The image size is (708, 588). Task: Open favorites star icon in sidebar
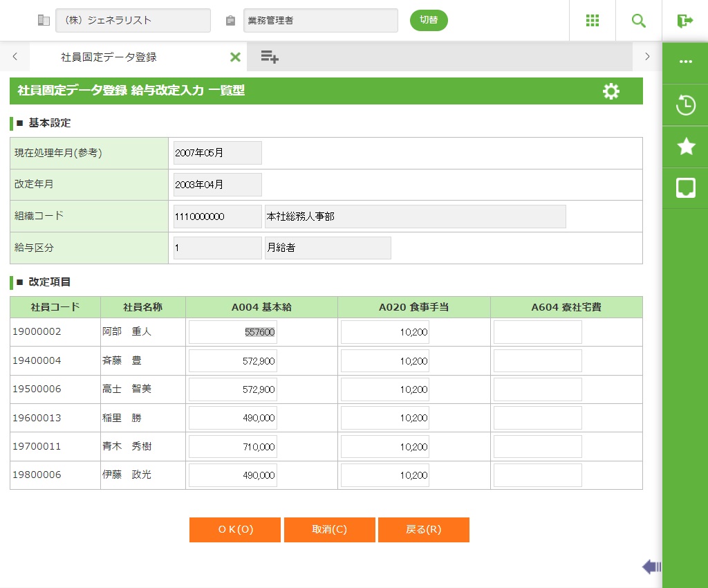[x=685, y=146]
